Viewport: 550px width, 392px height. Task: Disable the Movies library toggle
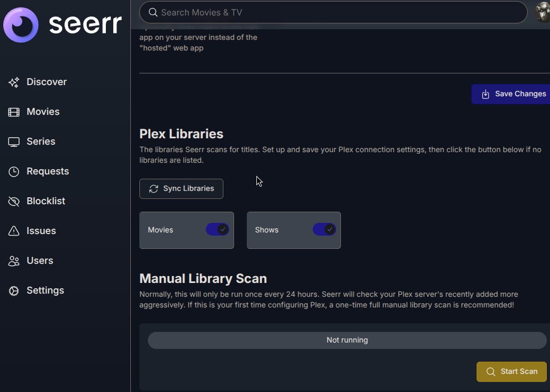pyautogui.click(x=218, y=230)
